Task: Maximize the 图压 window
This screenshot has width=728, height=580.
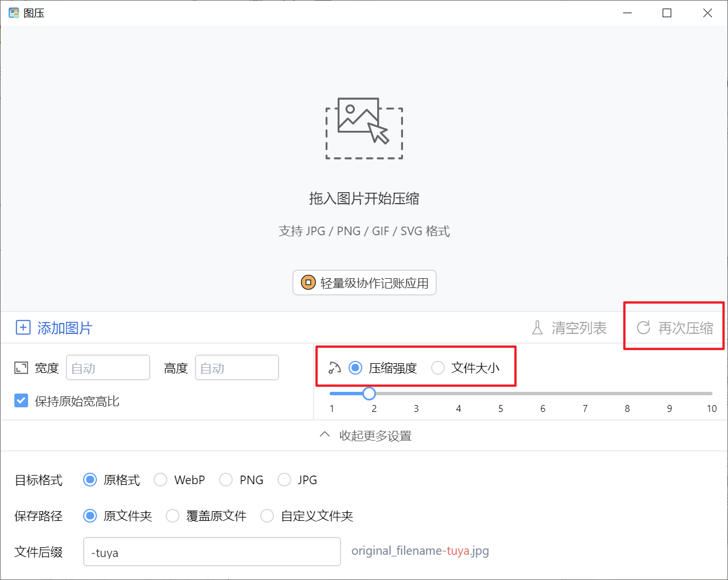Action: pos(667,13)
